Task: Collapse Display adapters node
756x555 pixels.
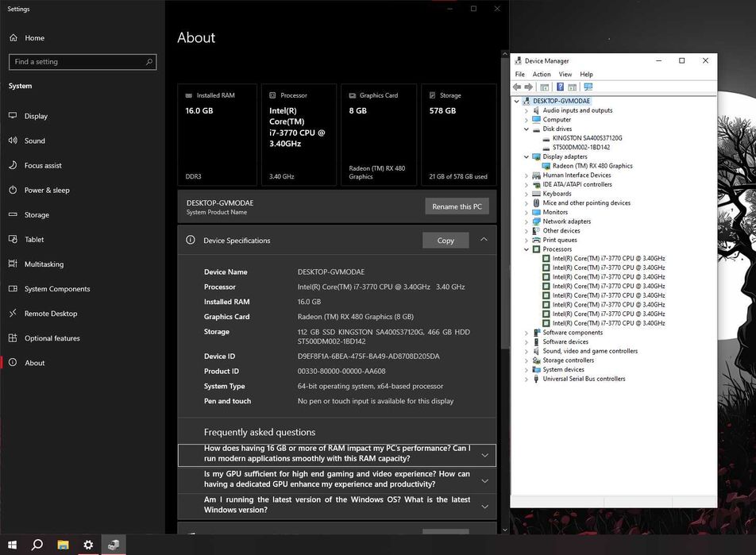Action: (526, 156)
